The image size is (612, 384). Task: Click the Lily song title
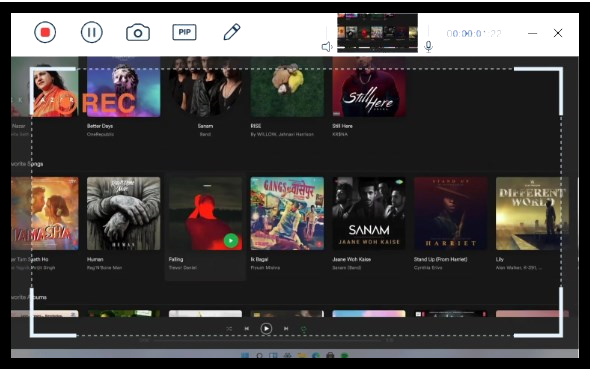click(x=500, y=260)
